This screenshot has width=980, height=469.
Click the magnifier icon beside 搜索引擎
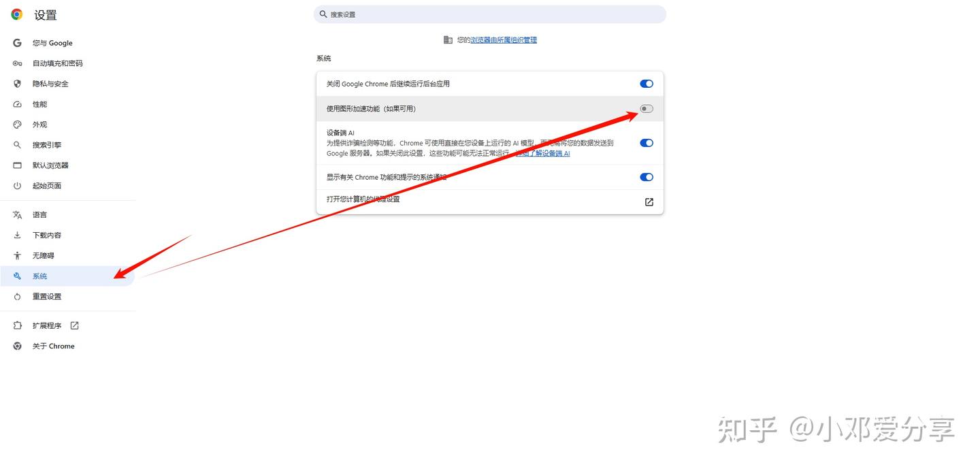pyautogui.click(x=18, y=145)
